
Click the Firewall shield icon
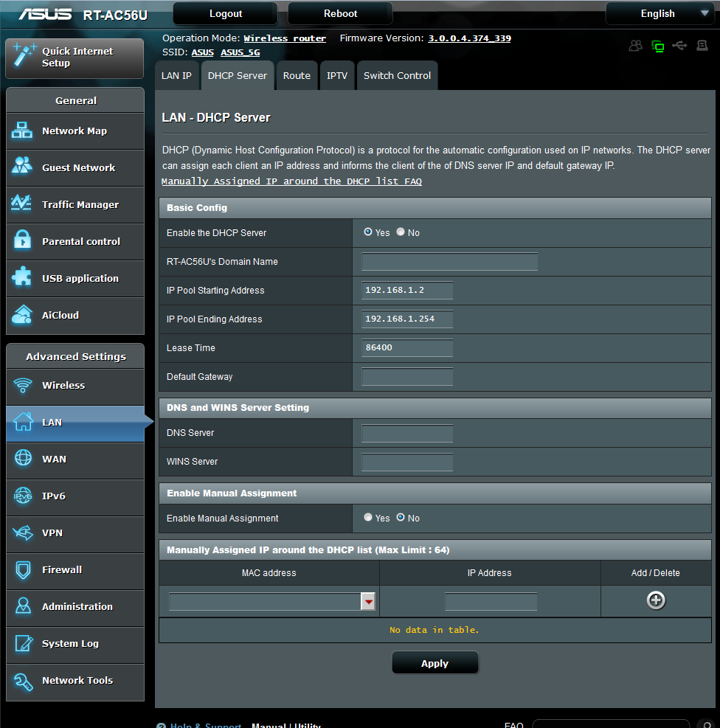(23, 569)
